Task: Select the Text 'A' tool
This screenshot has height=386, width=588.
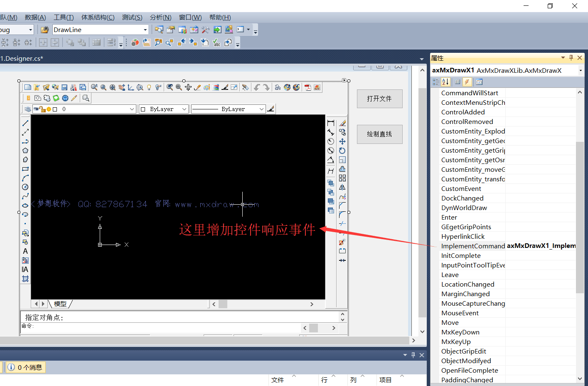Action: pyautogui.click(x=25, y=251)
